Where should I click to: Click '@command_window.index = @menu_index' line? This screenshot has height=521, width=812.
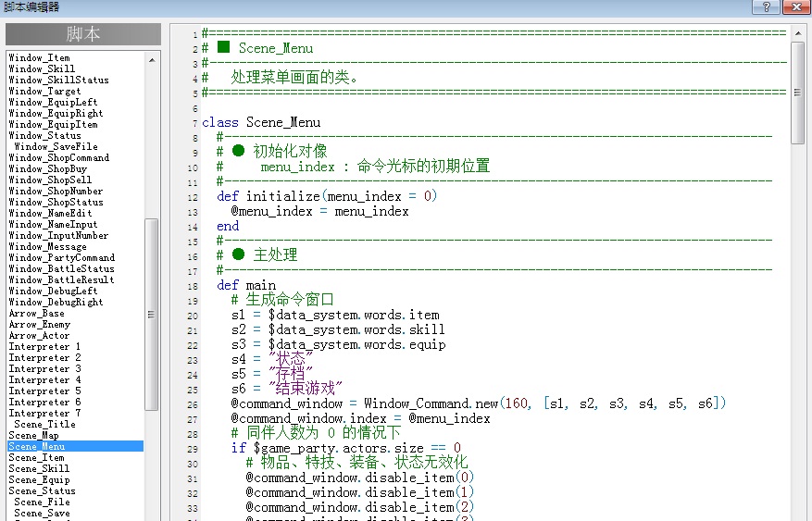tap(360, 418)
